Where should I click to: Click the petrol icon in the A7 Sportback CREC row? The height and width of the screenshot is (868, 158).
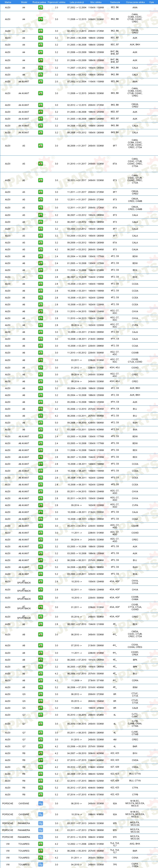(x=40, y=617)
